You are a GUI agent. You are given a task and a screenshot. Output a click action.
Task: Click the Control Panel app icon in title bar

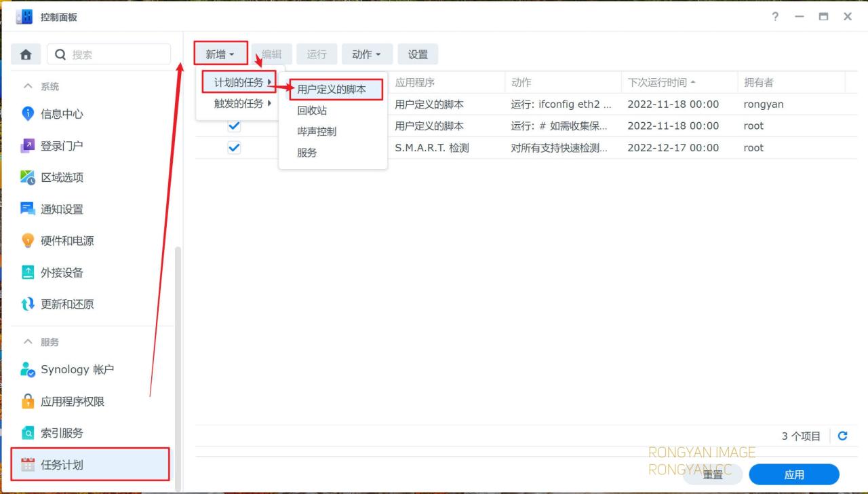pos(24,16)
